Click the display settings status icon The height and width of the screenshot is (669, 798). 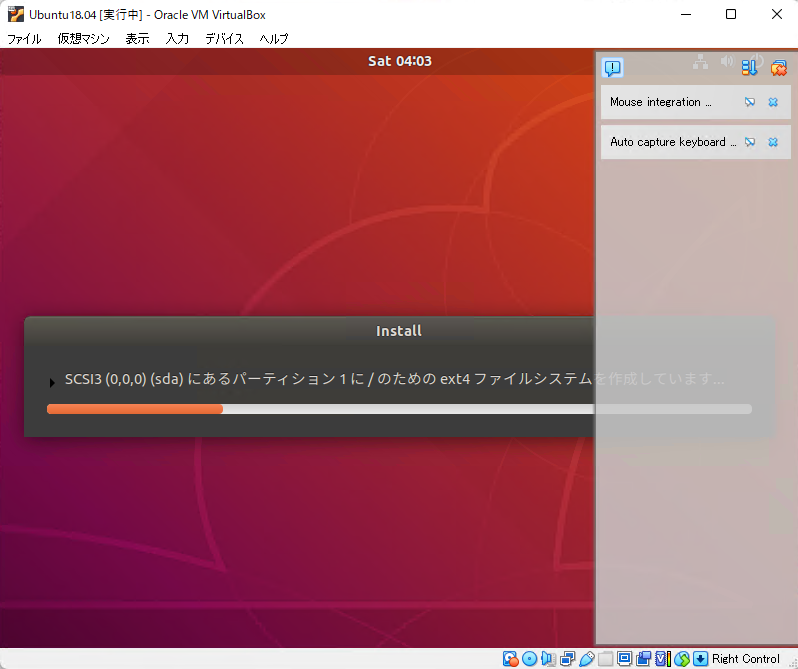pyautogui.click(x=624, y=659)
